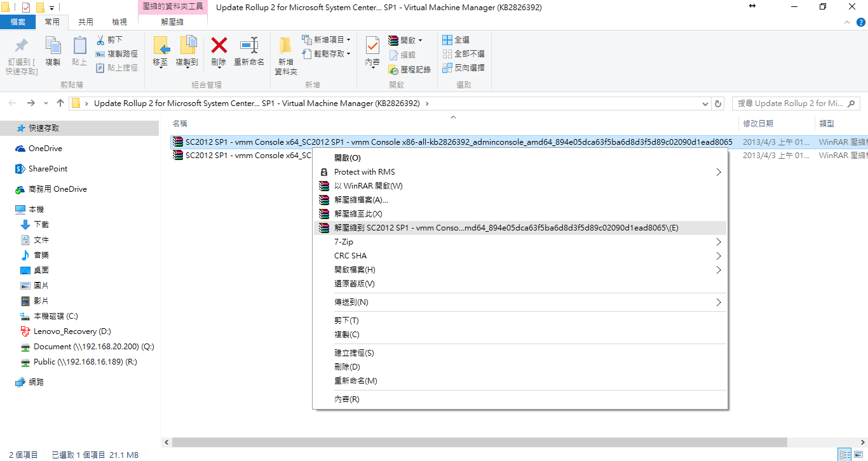Click the horizontal scrollbar in file list
This screenshot has width=868, height=461.
coord(480,442)
